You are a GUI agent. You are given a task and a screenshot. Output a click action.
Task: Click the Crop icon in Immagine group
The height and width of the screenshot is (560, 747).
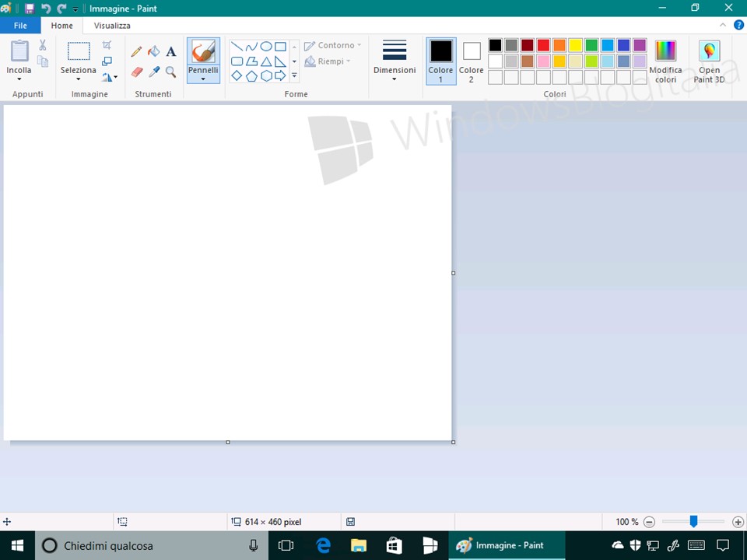[x=107, y=45]
